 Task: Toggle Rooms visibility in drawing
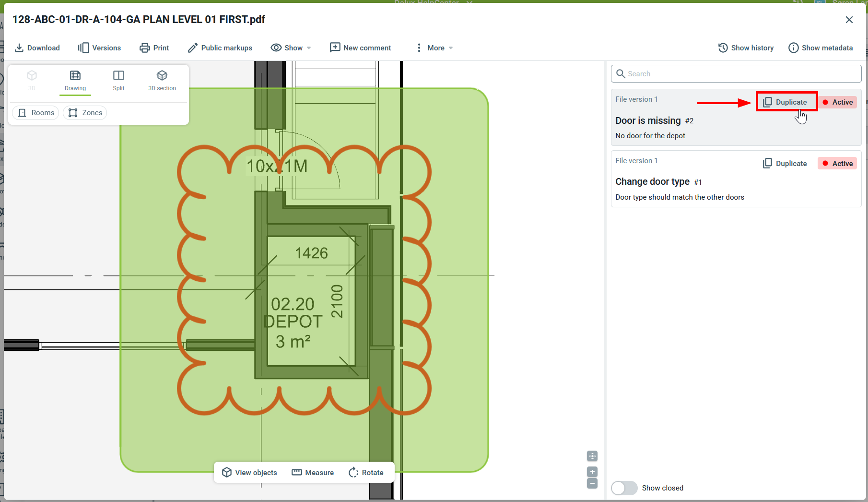click(36, 113)
